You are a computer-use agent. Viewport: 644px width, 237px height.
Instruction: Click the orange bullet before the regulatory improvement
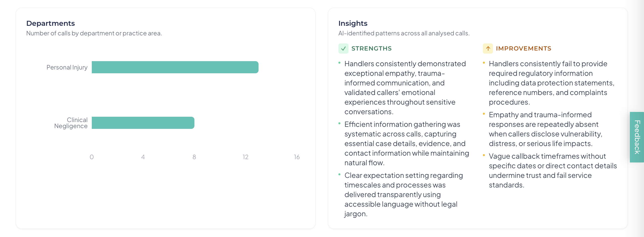[x=483, y=62]
